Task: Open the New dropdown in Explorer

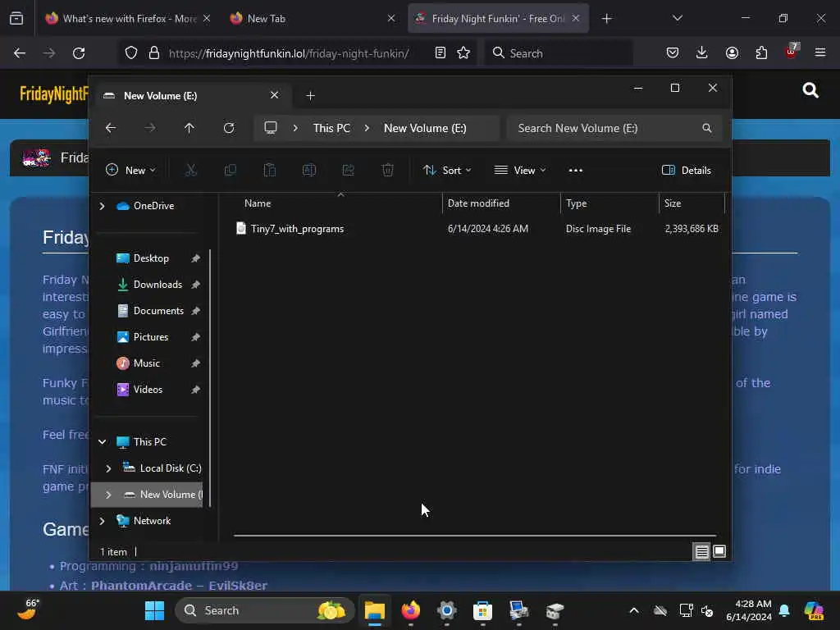Action: (130, 171)
